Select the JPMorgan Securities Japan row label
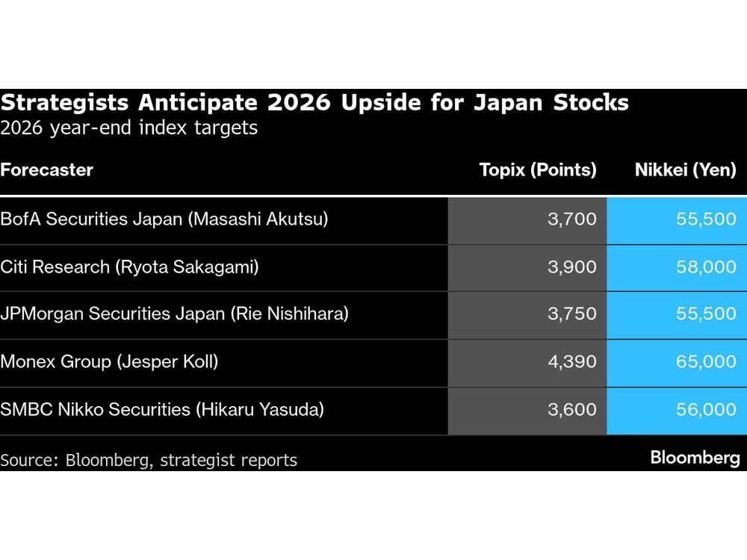 (174, 314)
